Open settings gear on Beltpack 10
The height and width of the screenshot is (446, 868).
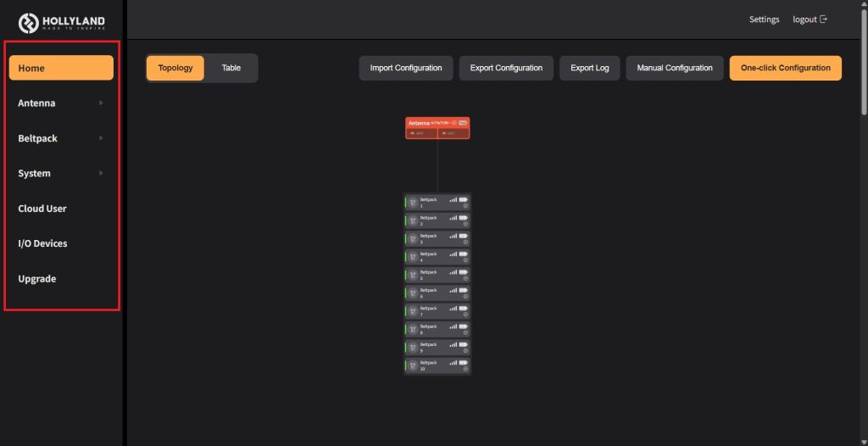click(x=465, y=369)
